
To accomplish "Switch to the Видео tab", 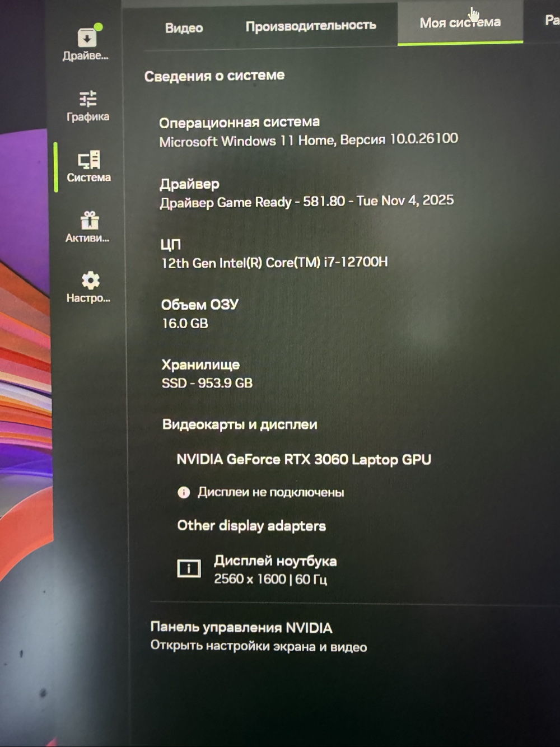I will pos(184,28).
